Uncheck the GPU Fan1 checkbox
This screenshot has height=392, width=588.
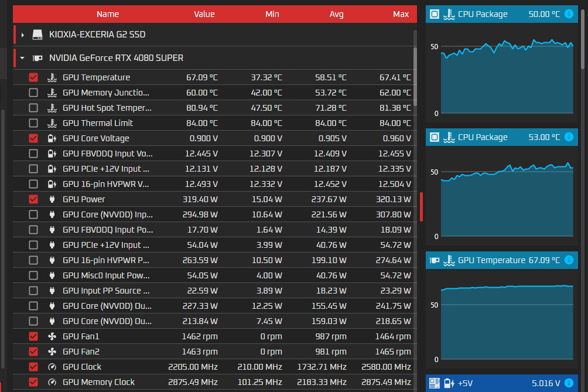pos(33,336)
